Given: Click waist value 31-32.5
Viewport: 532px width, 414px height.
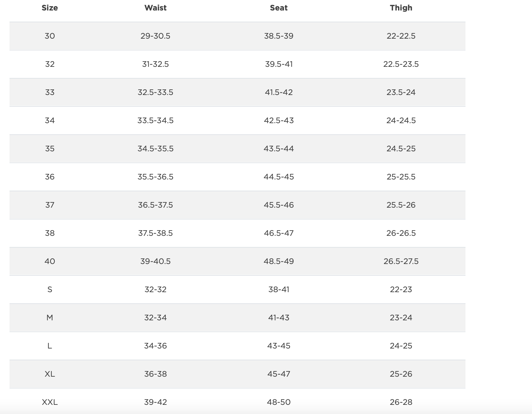Looking at the screenshot, I should click(x=155, y=64).
